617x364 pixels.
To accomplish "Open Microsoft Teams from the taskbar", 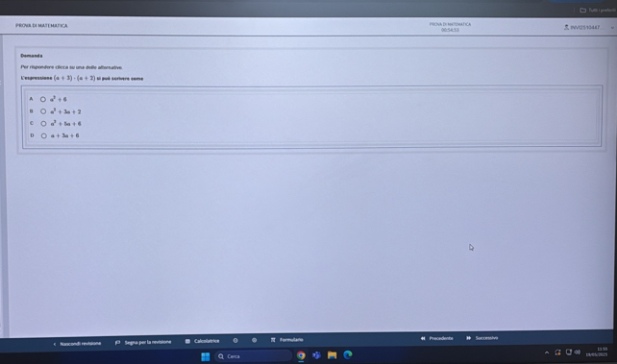I will (x=316, y=355).
